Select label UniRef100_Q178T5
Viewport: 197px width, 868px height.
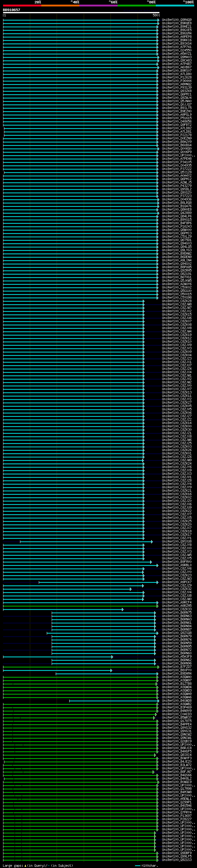177,721
